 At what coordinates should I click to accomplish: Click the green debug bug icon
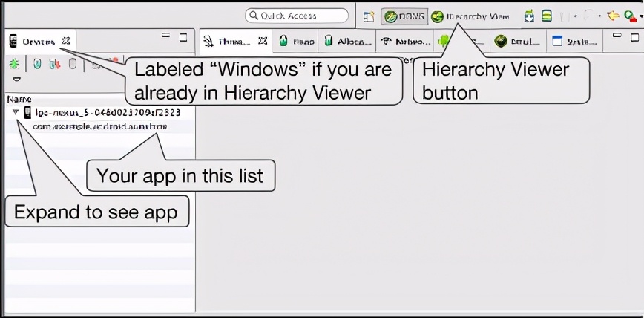(x=14, y=64)
